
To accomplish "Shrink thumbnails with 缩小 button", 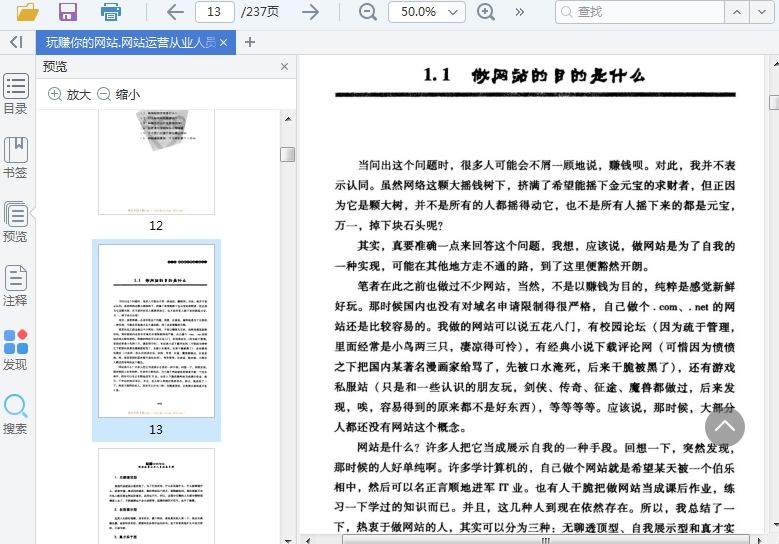I will pos(118,94).
